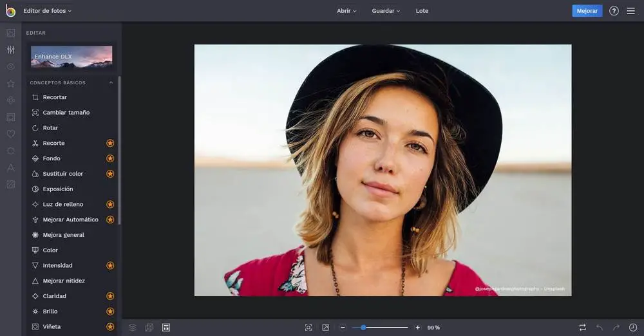Open the hamburger menu at top right
The image size is (644, 336).
point(631,11)
